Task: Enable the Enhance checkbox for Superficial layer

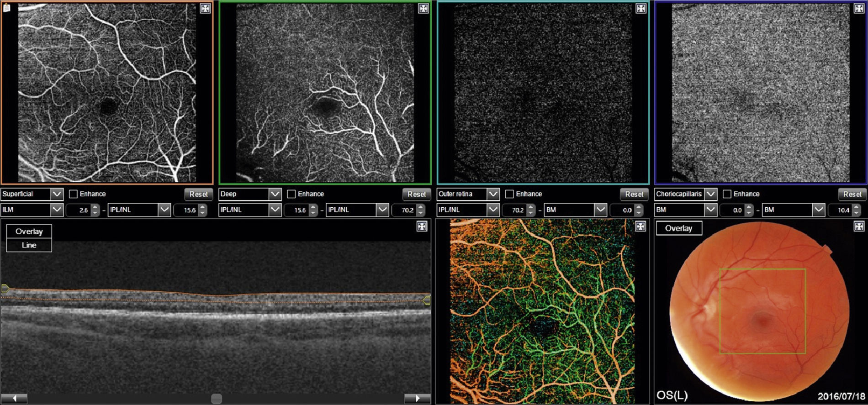Action: (73, 194)
